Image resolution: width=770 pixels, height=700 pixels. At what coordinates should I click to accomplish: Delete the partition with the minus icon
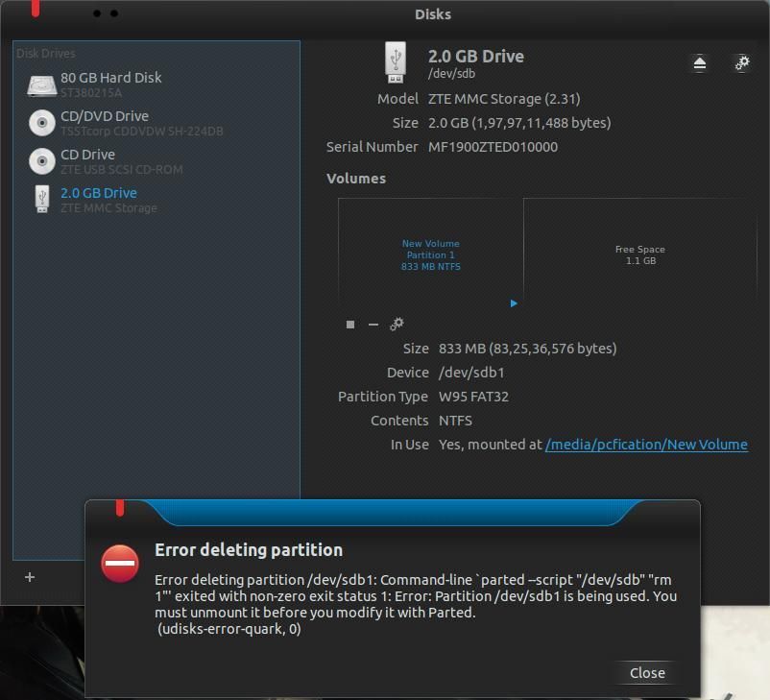point(373,324)
